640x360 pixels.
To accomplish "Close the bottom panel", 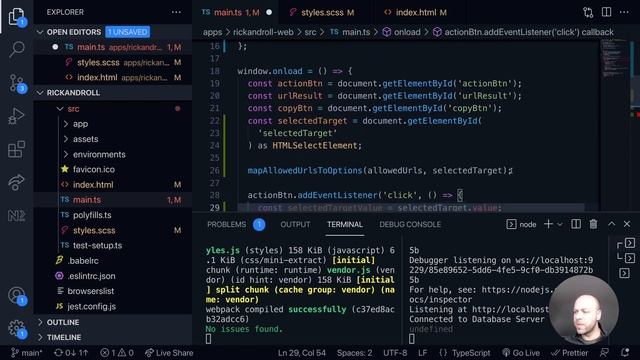I will (627, 224).
